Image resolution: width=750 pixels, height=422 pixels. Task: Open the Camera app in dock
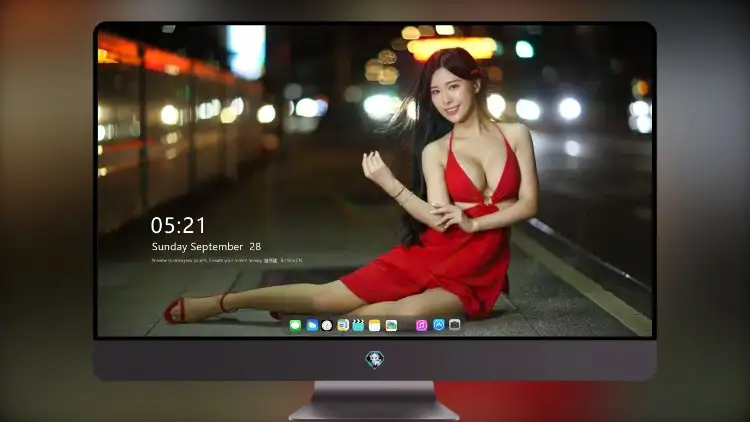[454, 325]
